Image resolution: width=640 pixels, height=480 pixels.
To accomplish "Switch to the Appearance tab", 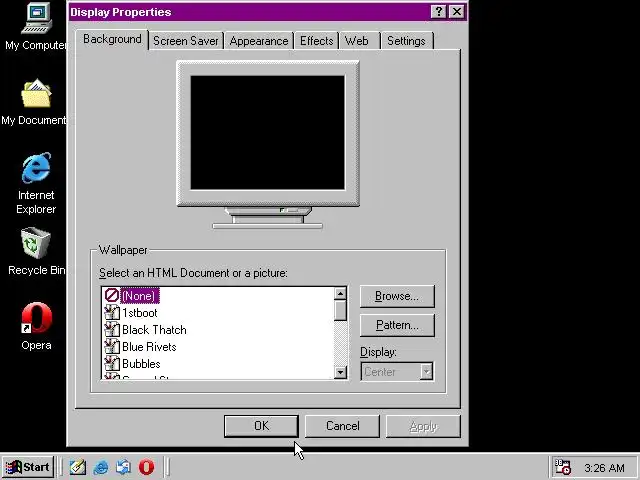I will click(259, 41).
